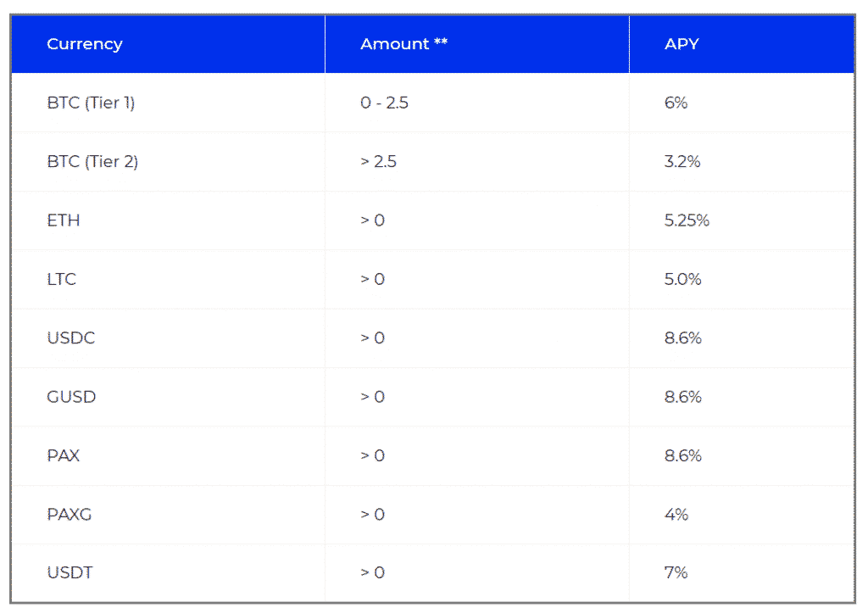Click the ETH currency row label
868x608 pixels.
coord(64,220)
